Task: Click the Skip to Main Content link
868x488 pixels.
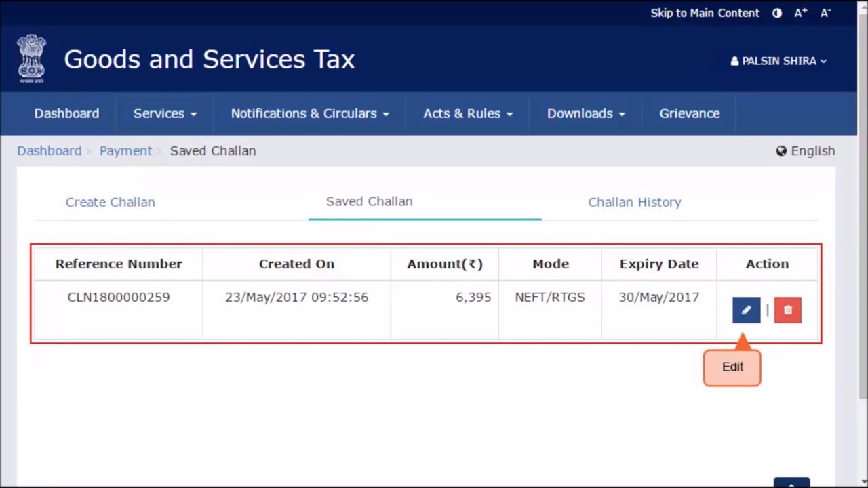Action: click(x=705, y=13)
